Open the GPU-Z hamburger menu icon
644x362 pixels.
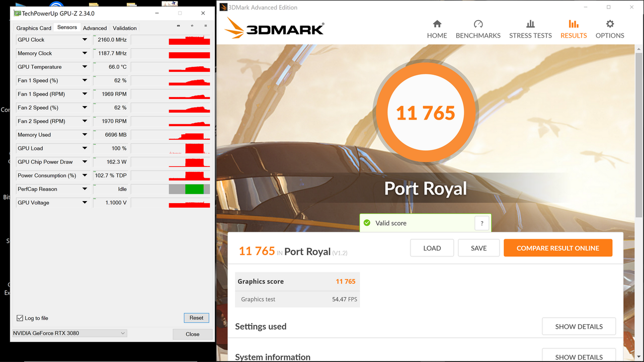point(205,26)
